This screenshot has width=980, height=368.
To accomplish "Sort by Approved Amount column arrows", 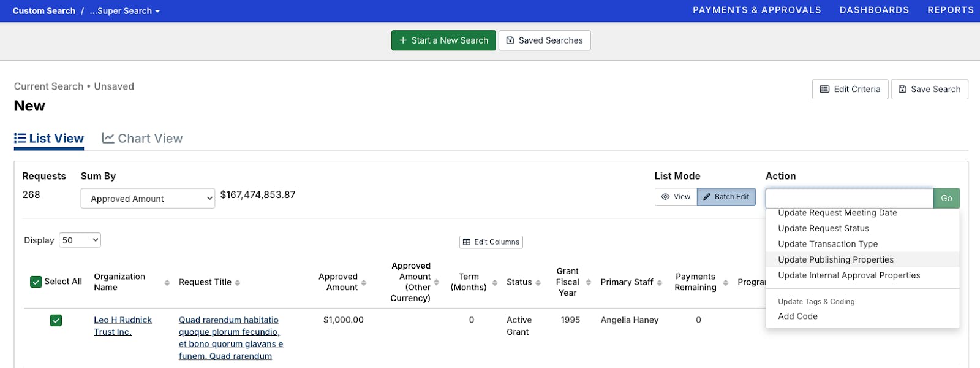I will [x=364, y=283].
